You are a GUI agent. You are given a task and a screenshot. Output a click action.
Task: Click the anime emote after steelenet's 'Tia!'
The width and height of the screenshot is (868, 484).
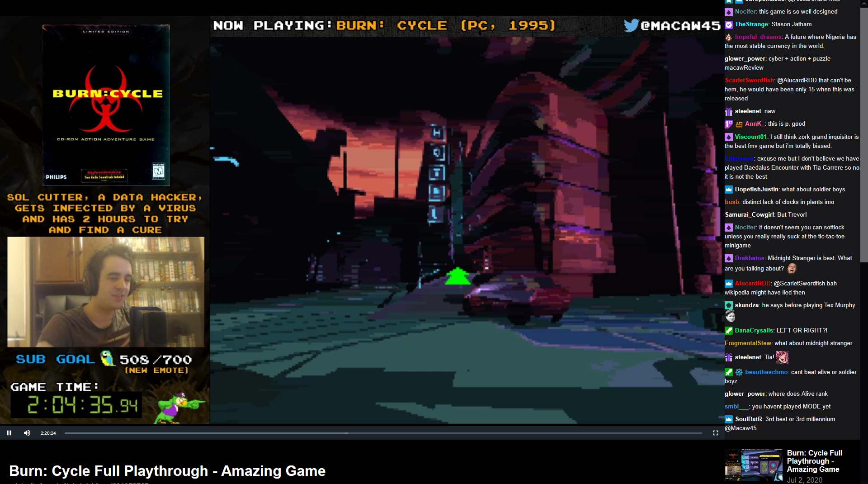[782, 357]
